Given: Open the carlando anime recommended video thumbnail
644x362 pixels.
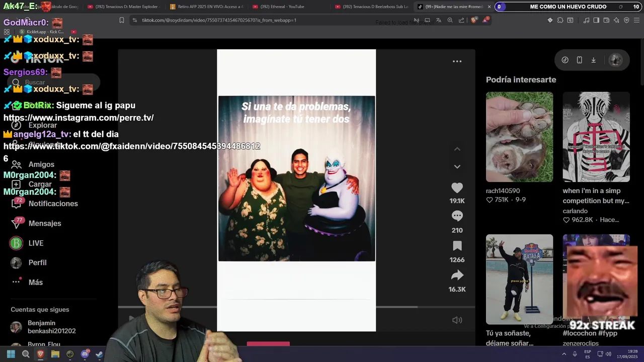Looking at the screenshot, I should pyautogui.click(x=596, y=137).
